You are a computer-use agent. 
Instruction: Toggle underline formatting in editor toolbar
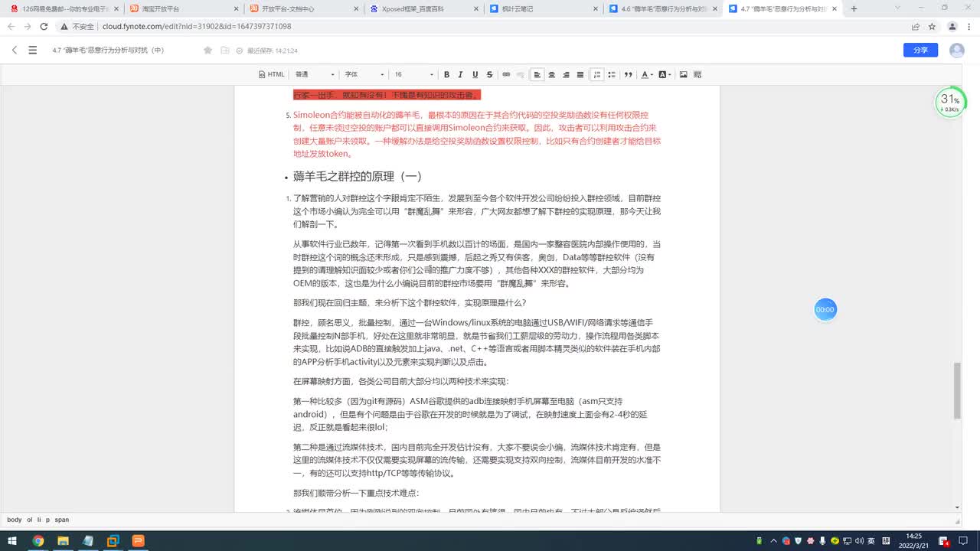[475, 74]
